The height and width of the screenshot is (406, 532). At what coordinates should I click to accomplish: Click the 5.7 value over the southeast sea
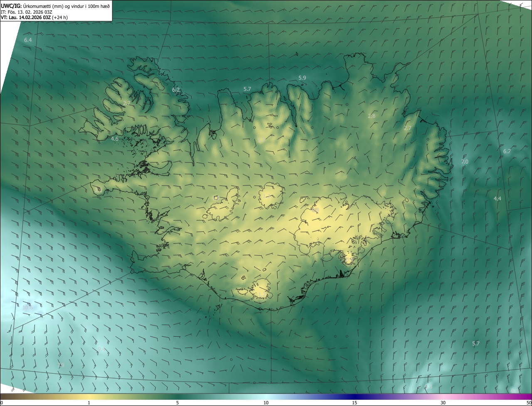click(x=476, y=343)
